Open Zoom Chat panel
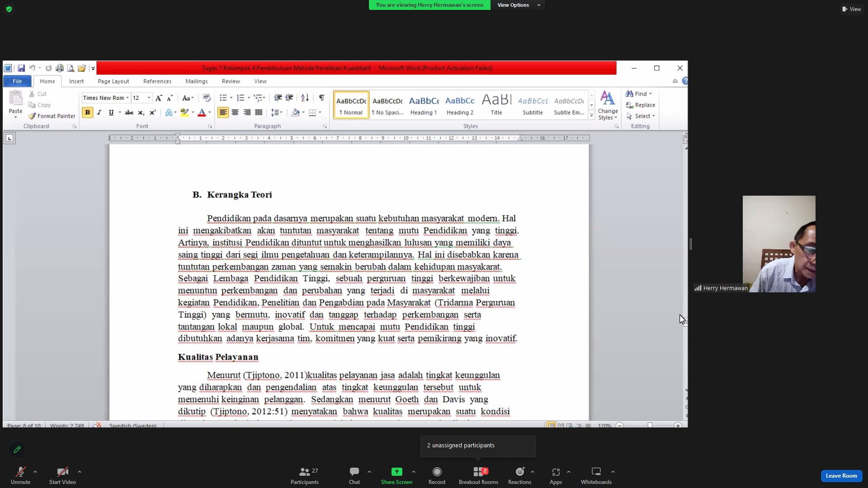This screenshot has height=488, width=868. pyautogui.click(x=354, y=476)
